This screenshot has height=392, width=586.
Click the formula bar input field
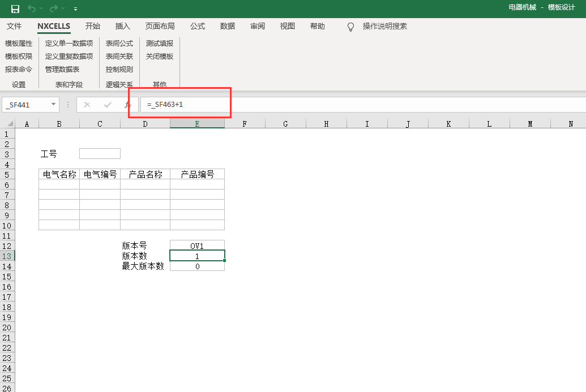click(362, 105)
